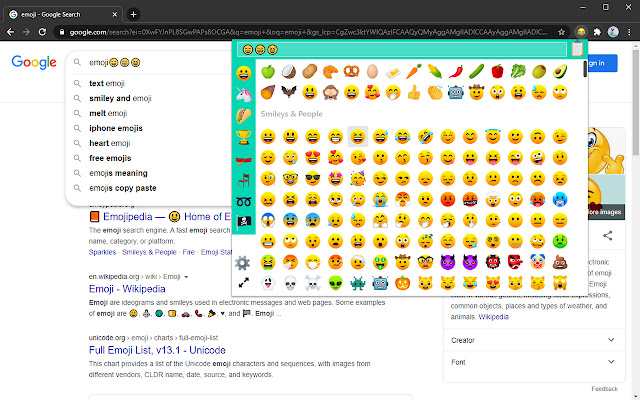Bookmark this page with the star icon
The width and height of the screenshot is (640, 400).
[x=562, y=32]
